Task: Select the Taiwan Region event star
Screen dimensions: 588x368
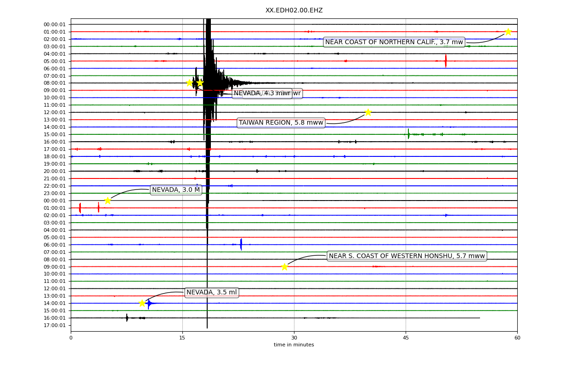Action: (x=368, y=112)
